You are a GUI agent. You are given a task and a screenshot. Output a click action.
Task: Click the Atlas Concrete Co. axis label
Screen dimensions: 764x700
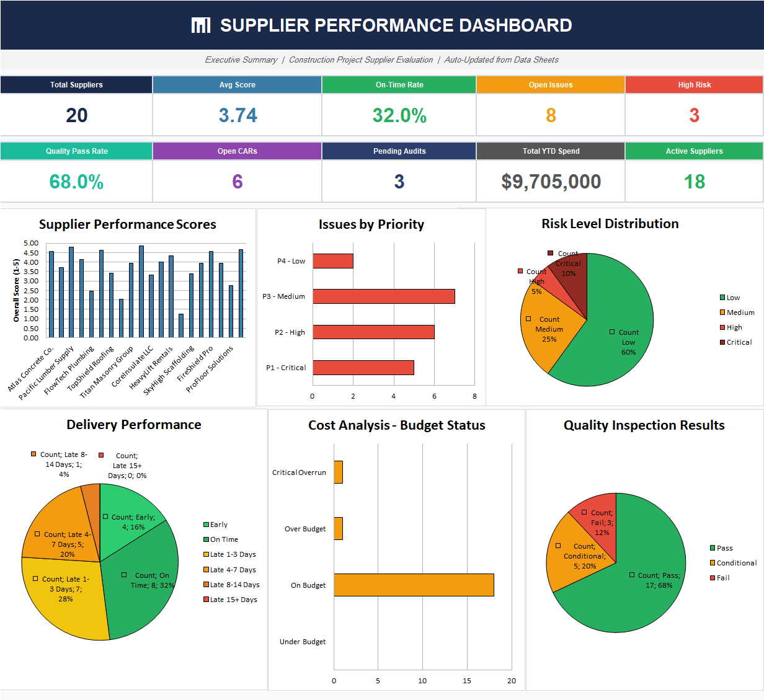pos(31,369)
